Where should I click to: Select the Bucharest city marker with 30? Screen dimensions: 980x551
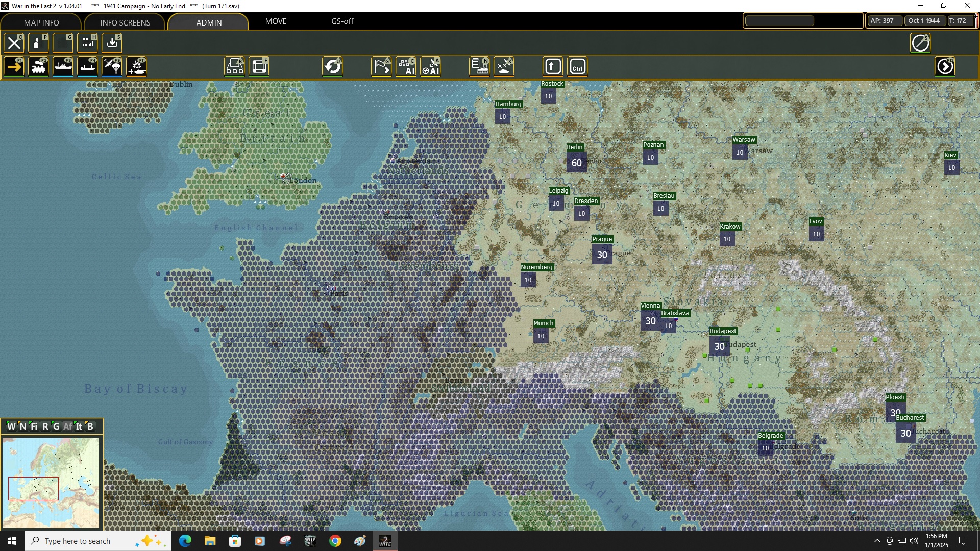point(905,433)
